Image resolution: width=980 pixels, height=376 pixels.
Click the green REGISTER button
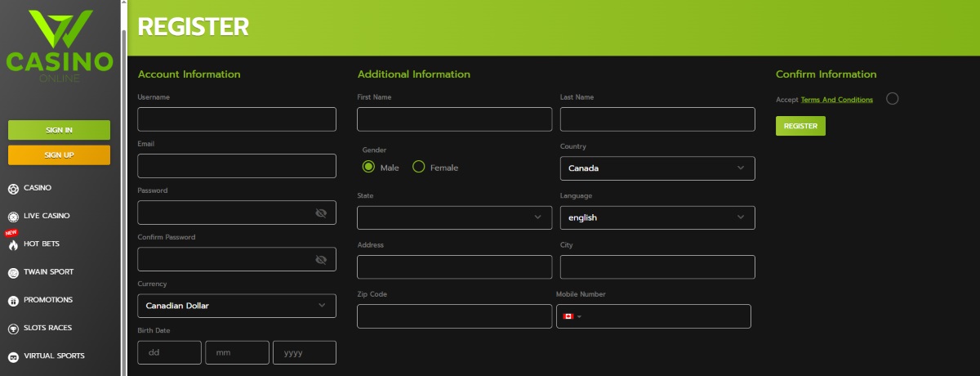[x=800, y=126]
